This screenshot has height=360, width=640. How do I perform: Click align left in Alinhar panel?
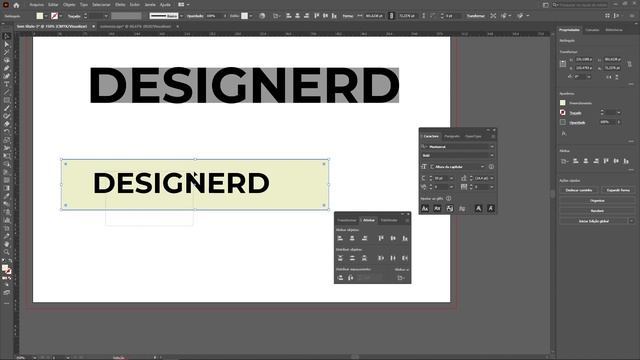(340, 238)
